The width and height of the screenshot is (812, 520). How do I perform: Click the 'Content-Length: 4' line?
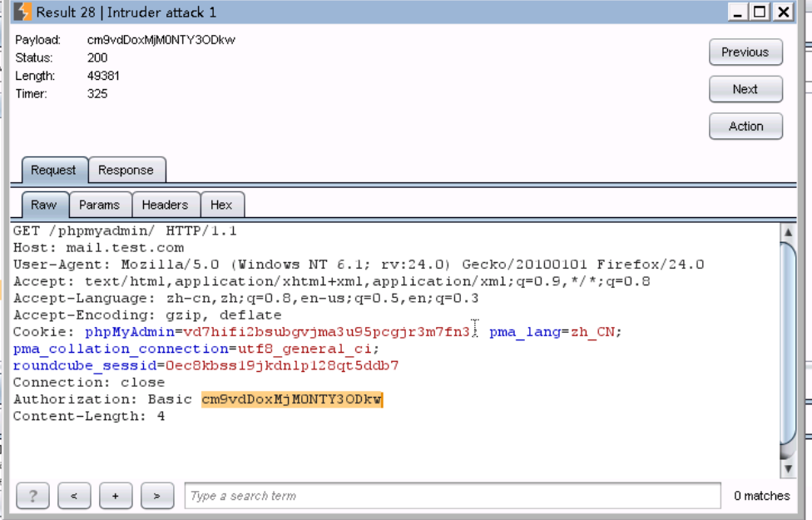pos(89,416)
